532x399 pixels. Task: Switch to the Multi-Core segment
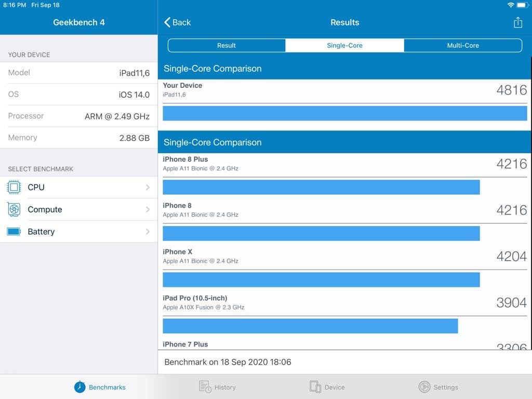[463, 46]
